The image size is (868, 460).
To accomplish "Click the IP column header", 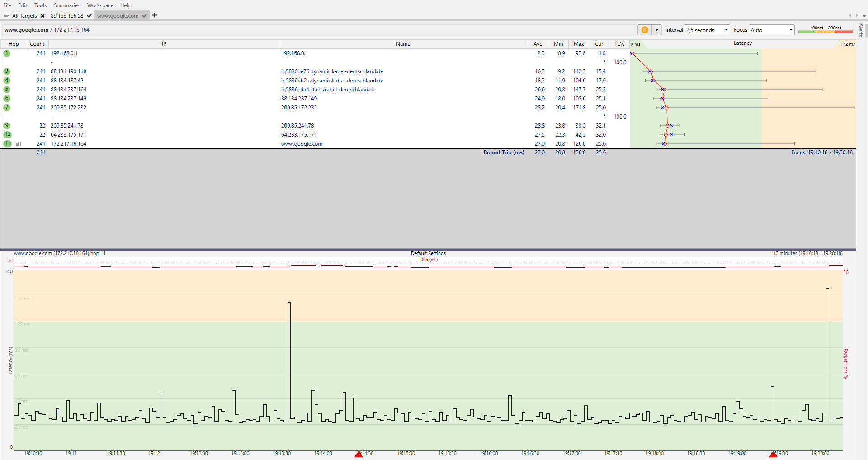I will tap(164, 44).
